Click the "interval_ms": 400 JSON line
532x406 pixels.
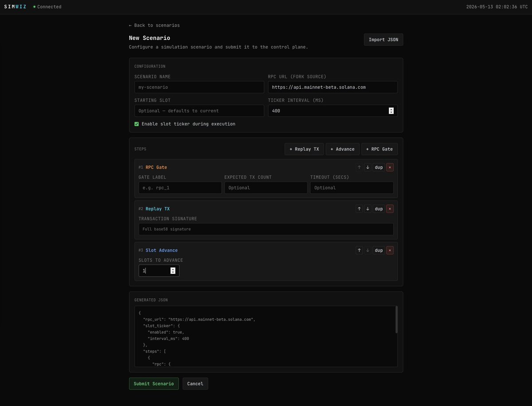coord(168,339)
